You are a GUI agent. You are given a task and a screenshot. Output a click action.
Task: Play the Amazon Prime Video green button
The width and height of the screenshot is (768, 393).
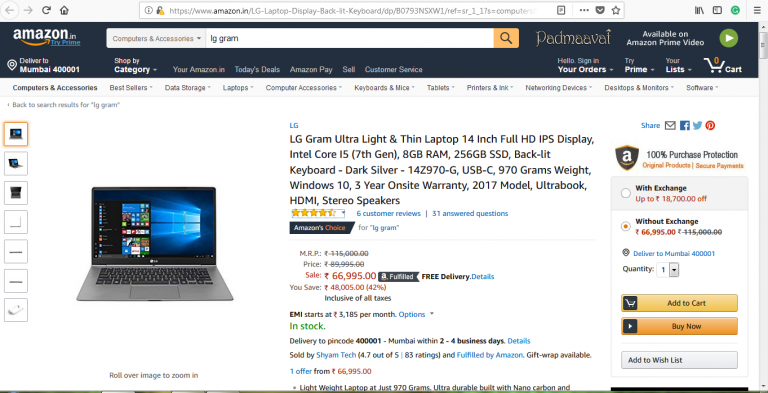(729, 38)
